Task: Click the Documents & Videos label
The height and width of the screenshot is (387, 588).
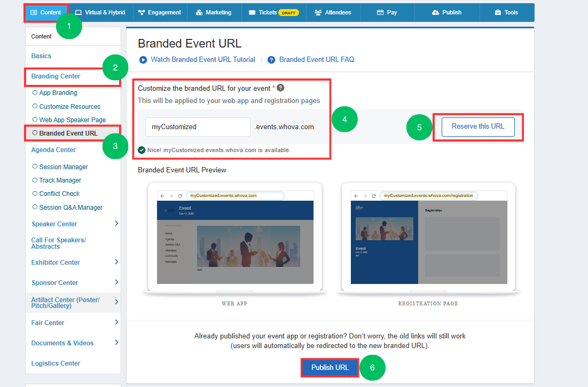Action: (62, 343)
